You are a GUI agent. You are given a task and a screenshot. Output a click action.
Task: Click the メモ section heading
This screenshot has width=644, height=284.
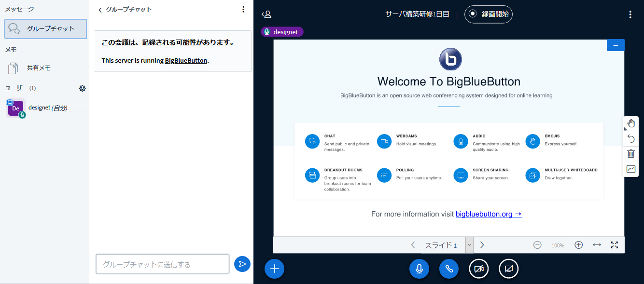tap(11, 49)
